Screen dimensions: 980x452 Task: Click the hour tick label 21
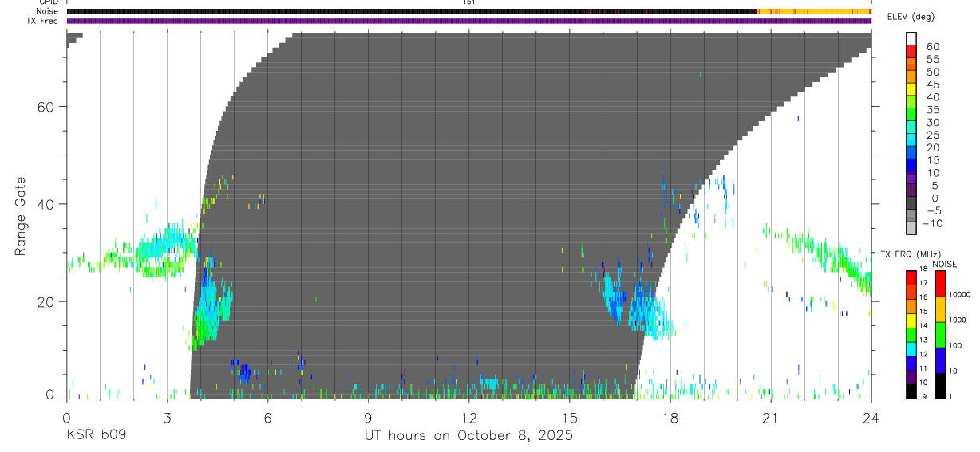(x=771, y=417)
